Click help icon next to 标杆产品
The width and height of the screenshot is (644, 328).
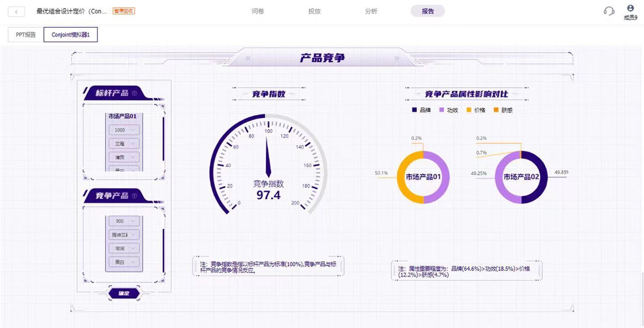134,93
